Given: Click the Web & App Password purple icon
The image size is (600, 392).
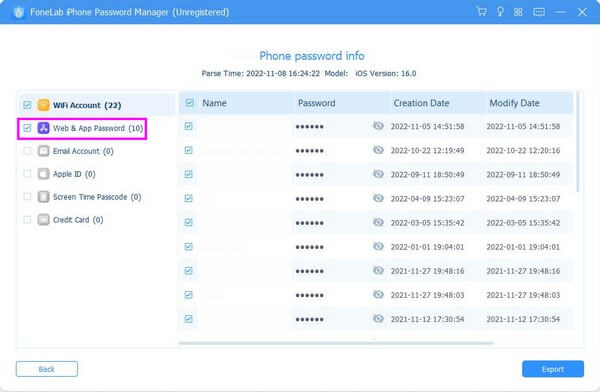Looking at the screenshot, I should coord(43,128).
